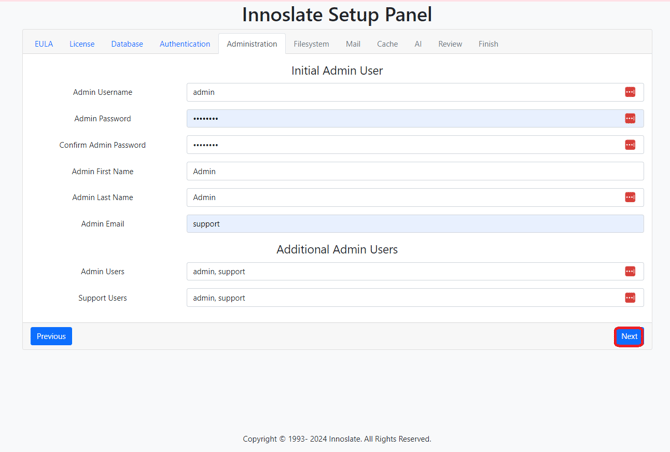Switch to the Review tab
The width and height of the screenshot is (670, 452).
coord(450,44)
